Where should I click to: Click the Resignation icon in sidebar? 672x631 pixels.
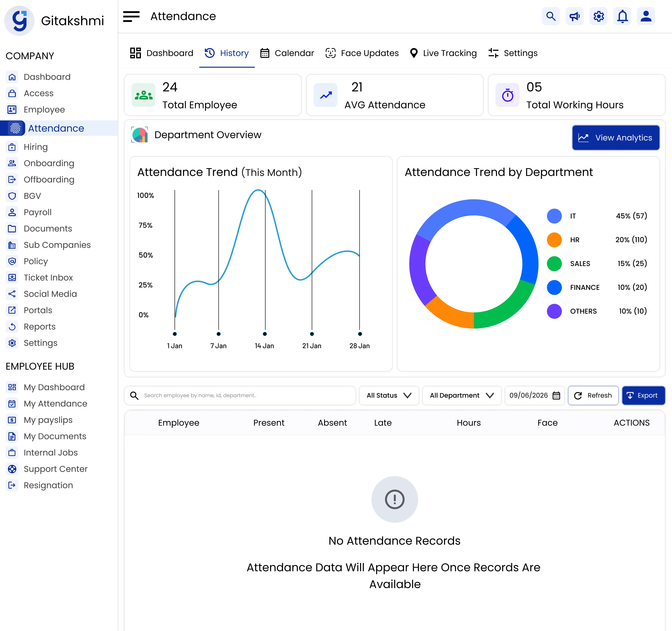click(12, 485)
